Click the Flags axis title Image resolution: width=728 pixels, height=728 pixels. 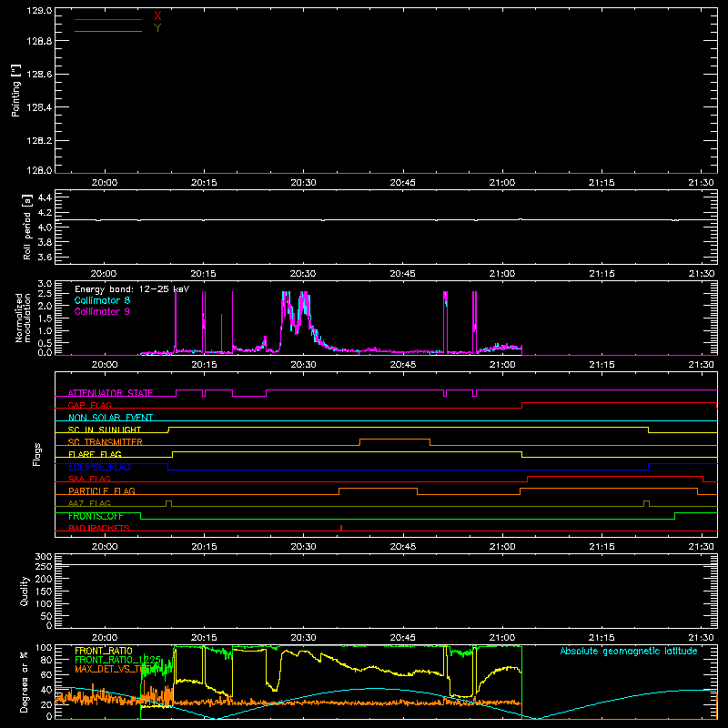[37, 454]
